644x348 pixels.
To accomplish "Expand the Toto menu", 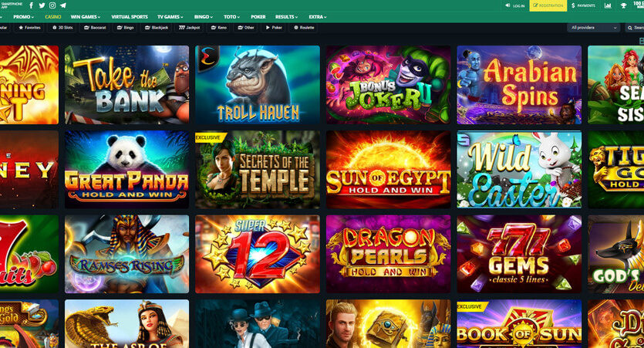I will [231, 17].
